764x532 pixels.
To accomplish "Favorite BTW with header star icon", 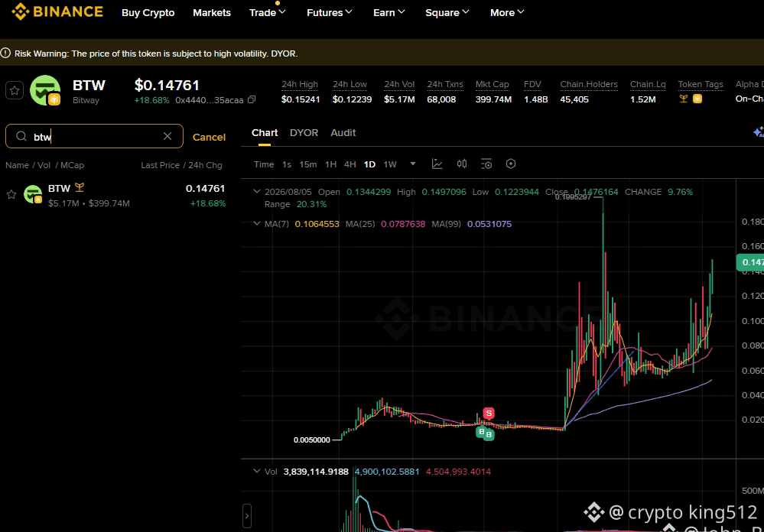I will [15, 91].
